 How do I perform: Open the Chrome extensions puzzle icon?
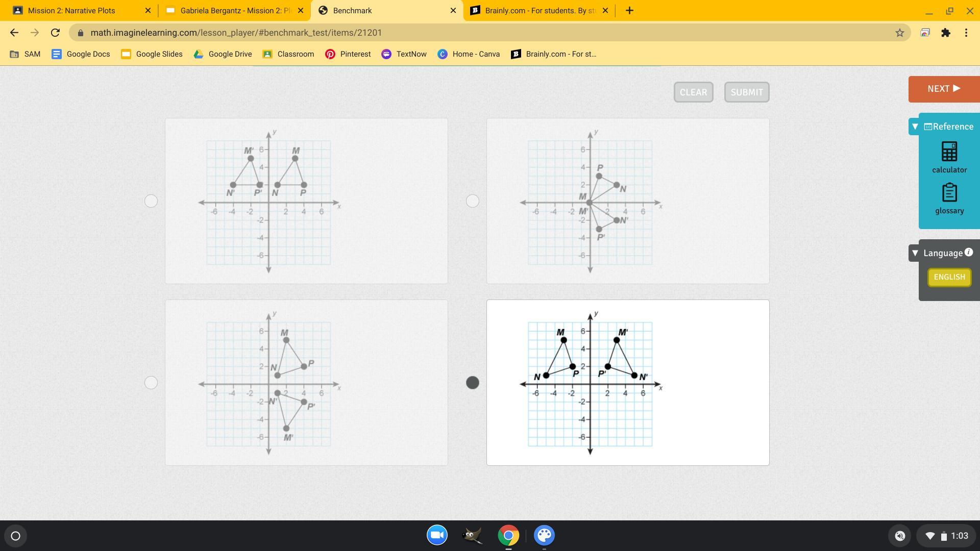(945, 33)
